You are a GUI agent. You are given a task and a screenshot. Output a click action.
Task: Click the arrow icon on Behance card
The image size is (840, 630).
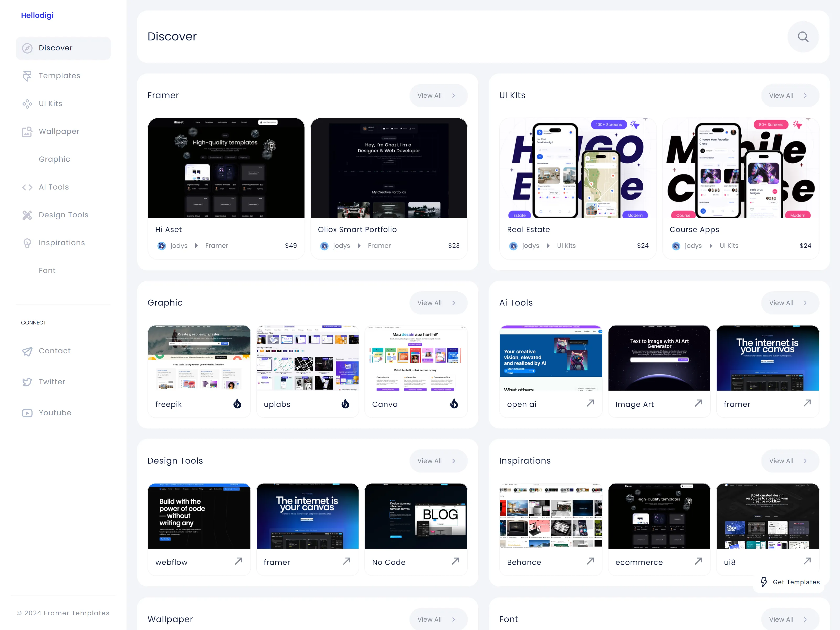[x=590, y=561]
